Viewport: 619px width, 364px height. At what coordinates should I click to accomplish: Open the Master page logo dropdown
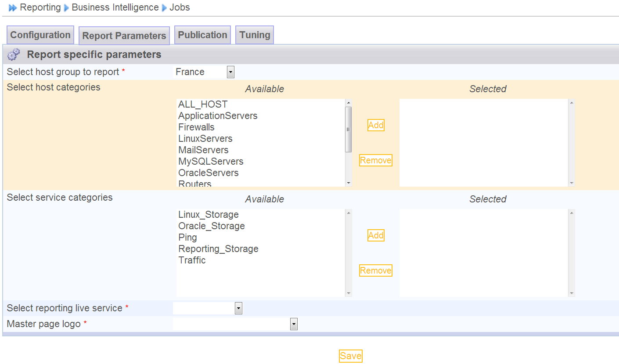coord(235,324)
